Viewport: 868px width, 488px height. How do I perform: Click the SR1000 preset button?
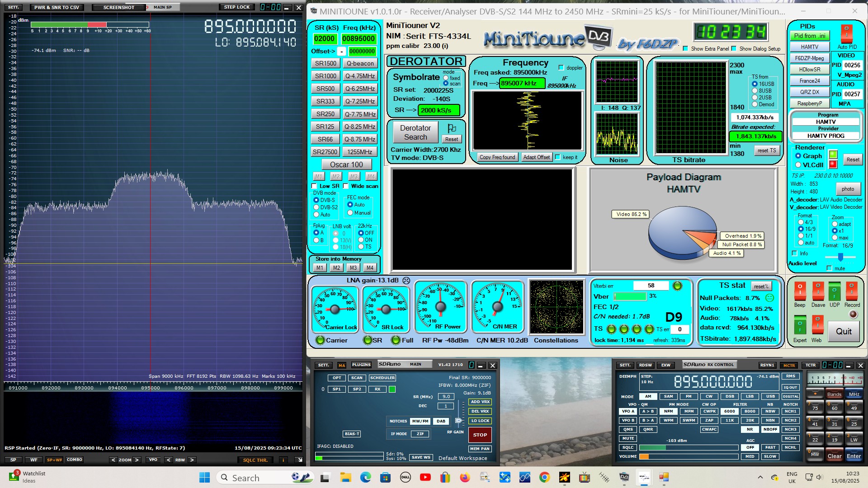click(325, 76)
